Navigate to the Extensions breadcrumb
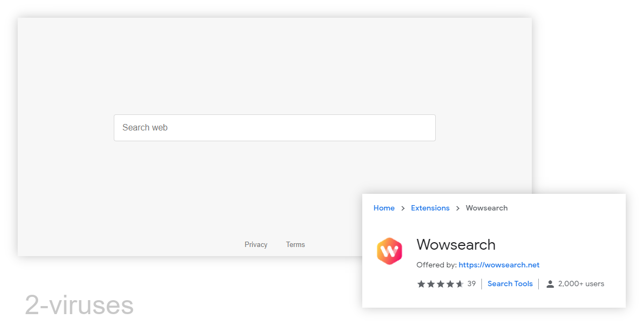 pos(430,208)
